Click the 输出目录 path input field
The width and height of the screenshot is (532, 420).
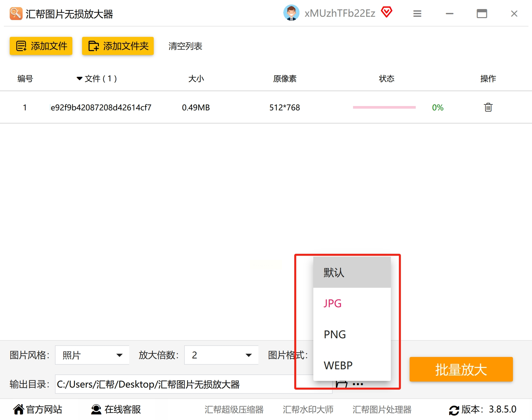pos(194,384)
